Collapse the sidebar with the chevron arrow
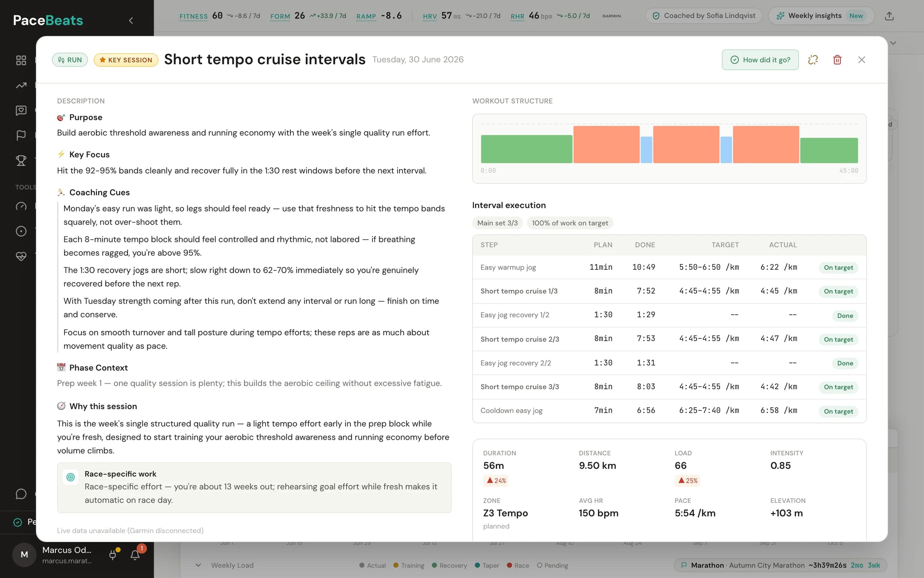924x578 pixels. coord(131,20)
